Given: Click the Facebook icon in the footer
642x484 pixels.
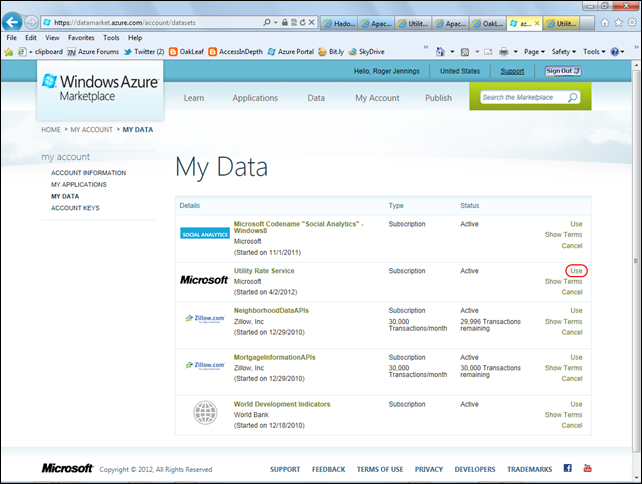Looking at the screenshot, I should (x=568, y=468).
